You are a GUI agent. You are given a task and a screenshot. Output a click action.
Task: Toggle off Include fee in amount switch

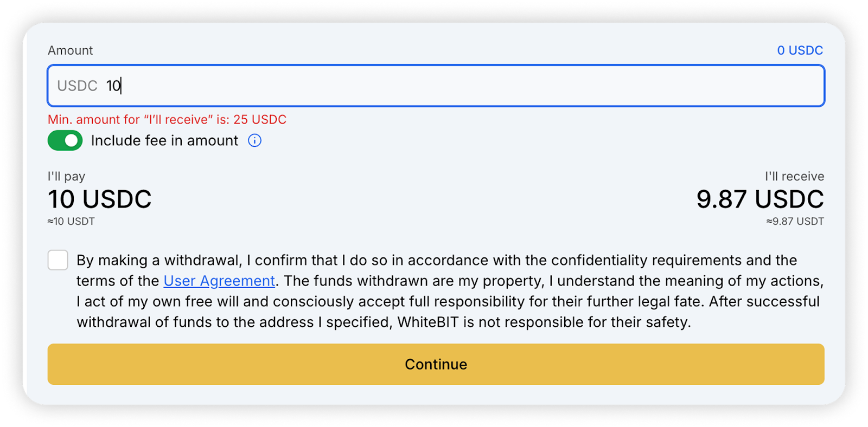tap(65, 141)
